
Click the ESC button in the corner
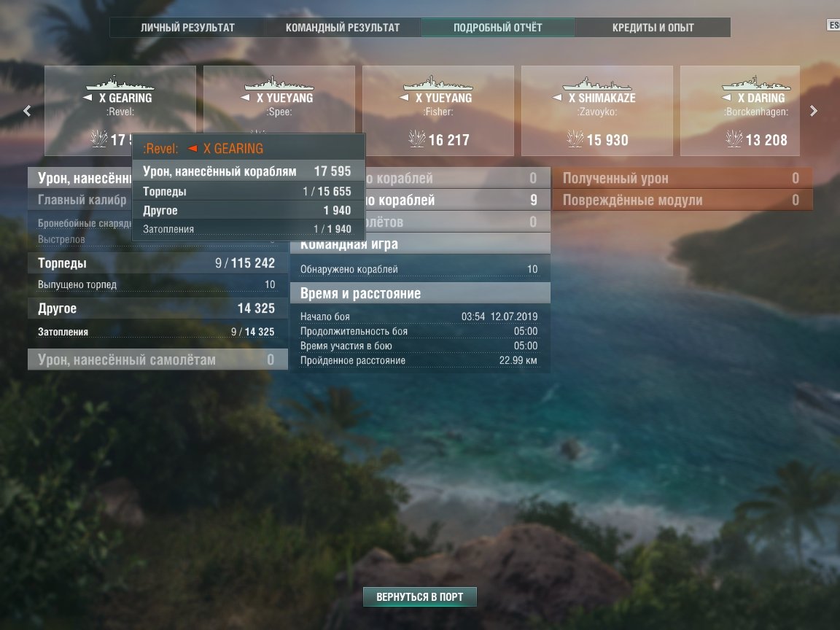tap(833, 26)
